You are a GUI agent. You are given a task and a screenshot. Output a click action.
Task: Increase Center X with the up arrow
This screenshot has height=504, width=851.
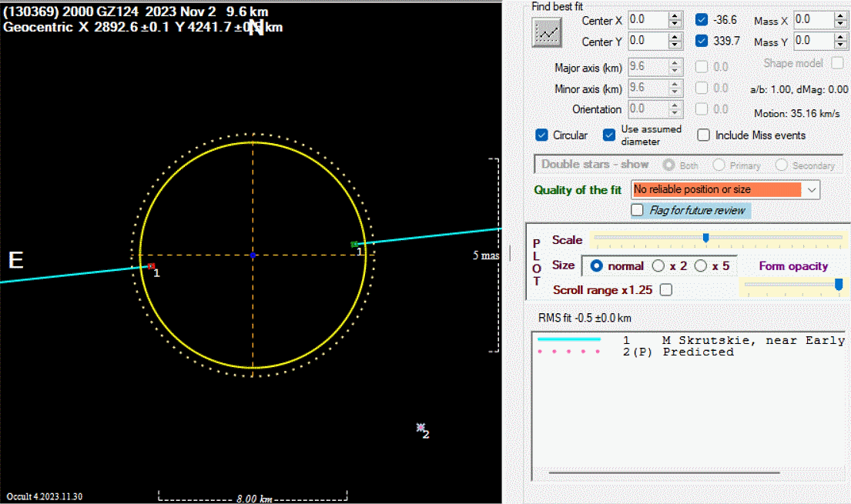tap(675, 15)
